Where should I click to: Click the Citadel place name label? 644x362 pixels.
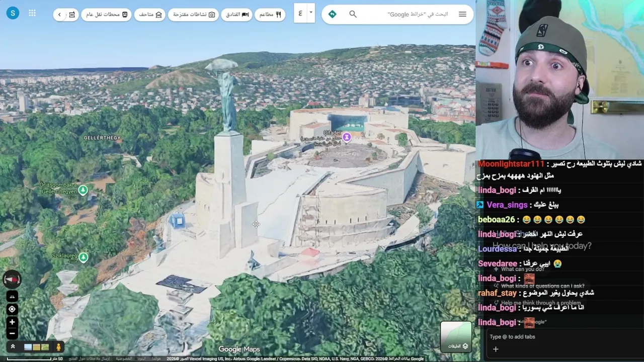click(x=332, y=133)
